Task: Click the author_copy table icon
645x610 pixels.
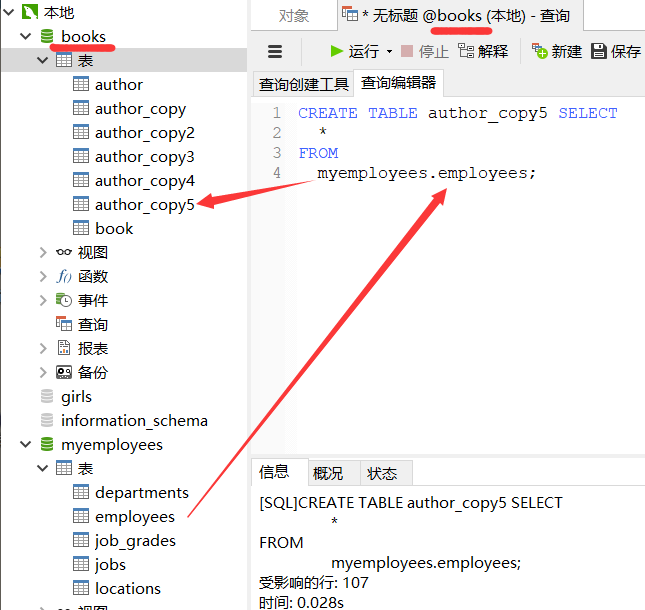Action: (81, 108)
